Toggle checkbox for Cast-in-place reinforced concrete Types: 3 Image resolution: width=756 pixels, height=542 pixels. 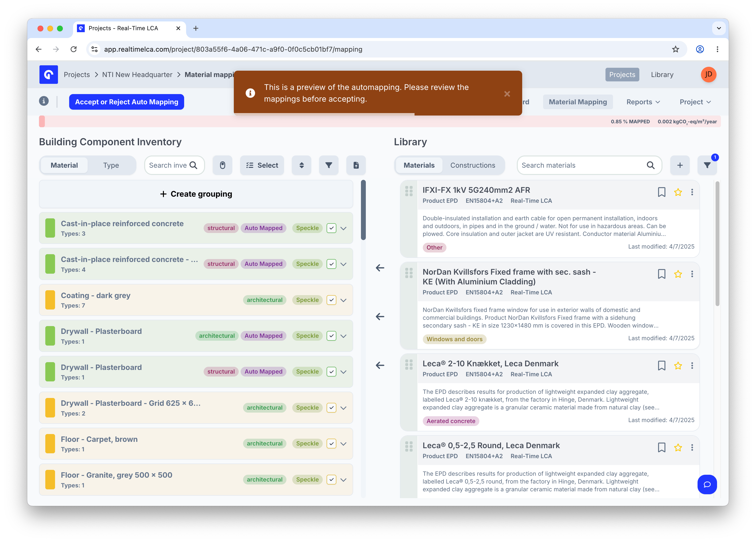point(331,228)
